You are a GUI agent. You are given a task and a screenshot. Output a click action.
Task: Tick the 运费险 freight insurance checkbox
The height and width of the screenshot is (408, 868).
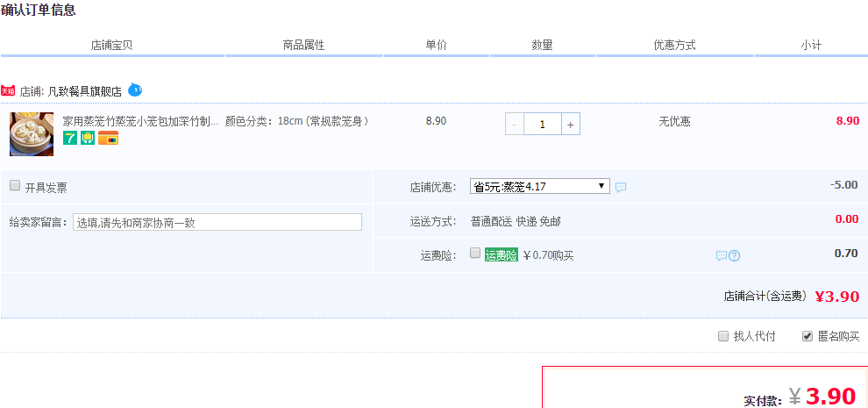tap(475, 253)
